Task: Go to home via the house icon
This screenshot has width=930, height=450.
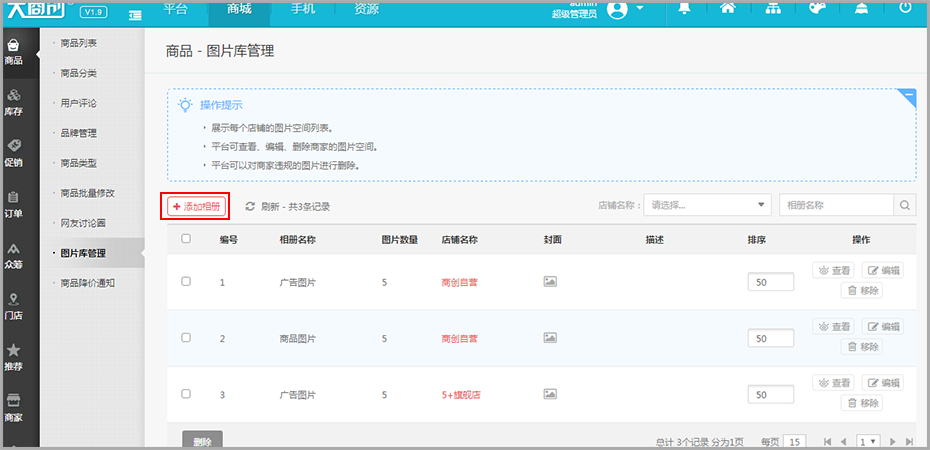Action: [728, 8]
